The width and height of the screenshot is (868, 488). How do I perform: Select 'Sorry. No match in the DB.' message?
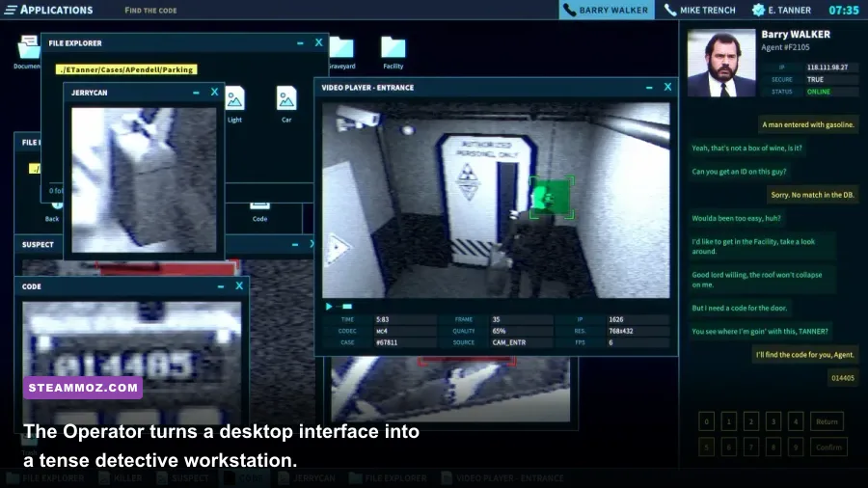[x=813, y=195]
